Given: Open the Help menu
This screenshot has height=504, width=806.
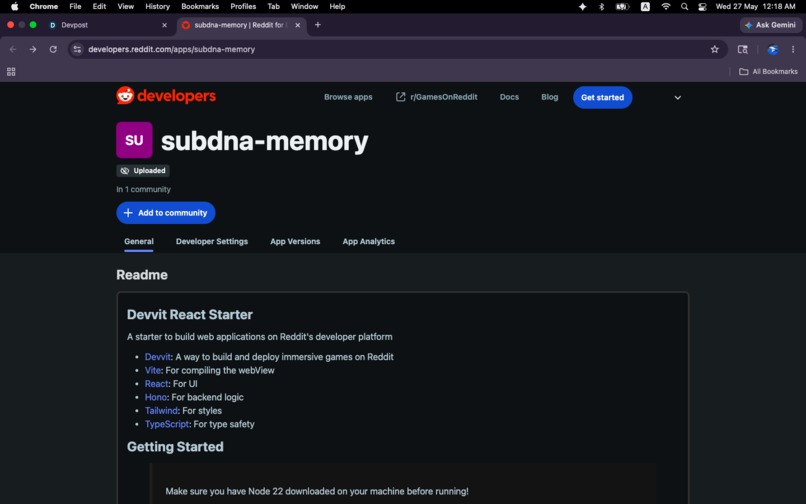Looking at the screenshot, I should click(x=337, y=7).
